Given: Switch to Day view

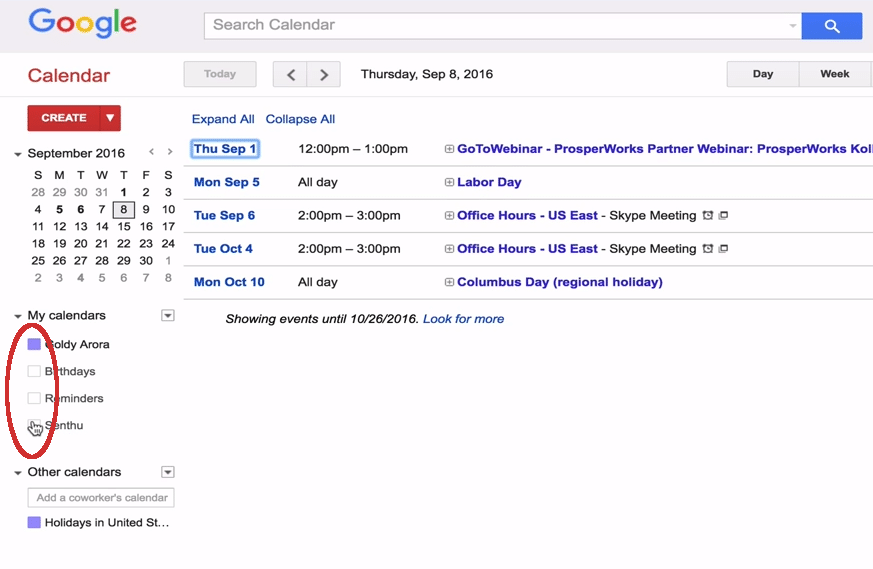Looking at the screenshot, I should point(763,74).
